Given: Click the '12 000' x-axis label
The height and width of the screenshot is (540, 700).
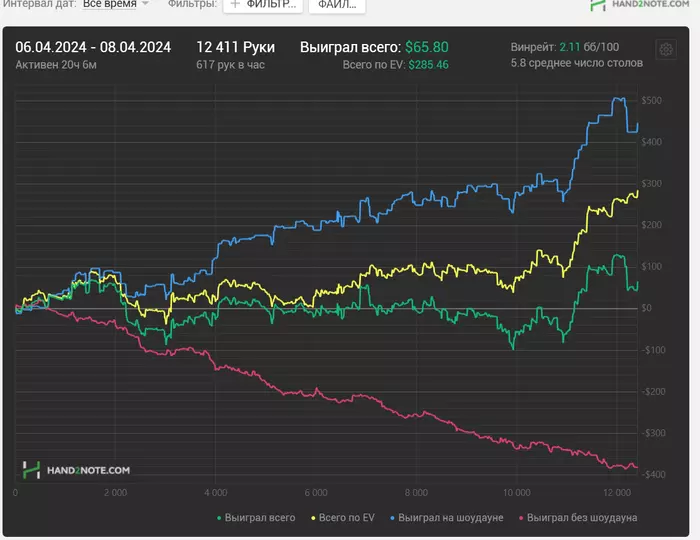Looking at the screenshot, I should coord(617,493).
